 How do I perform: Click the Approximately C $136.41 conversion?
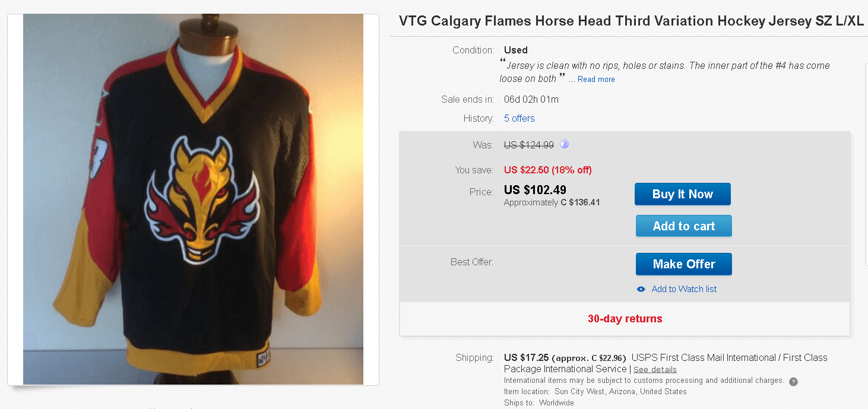(552, 202)
